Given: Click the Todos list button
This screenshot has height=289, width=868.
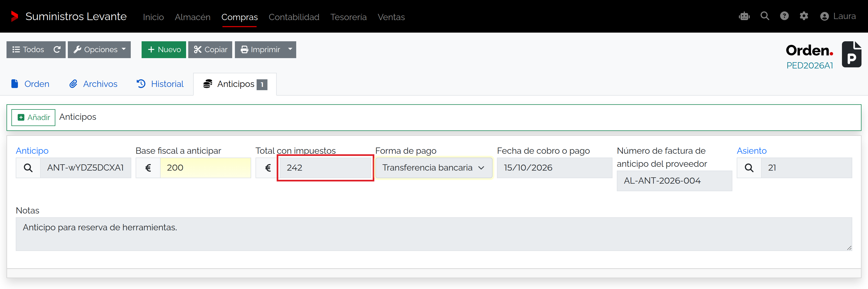Looking at the screenshot, I should pyautogui.click(x=28, y=50).
